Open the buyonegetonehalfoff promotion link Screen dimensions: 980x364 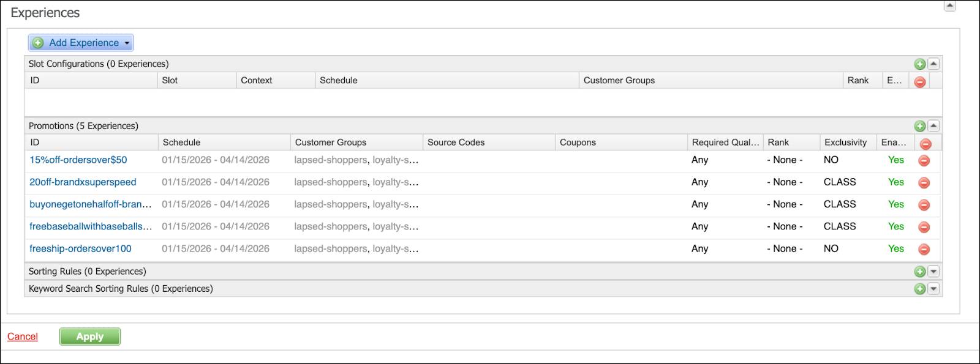click(90, 204)
